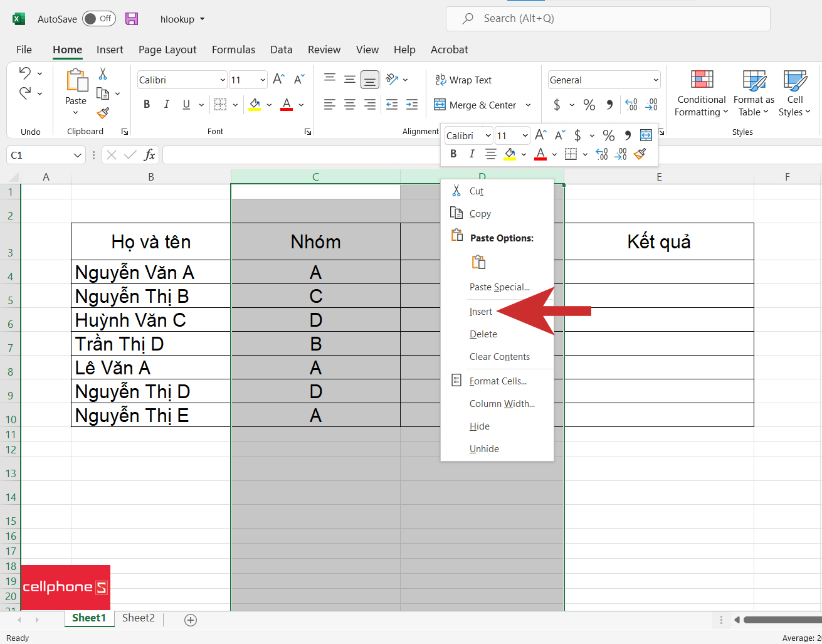Switch to Page Layout tab

coord(167,50)
